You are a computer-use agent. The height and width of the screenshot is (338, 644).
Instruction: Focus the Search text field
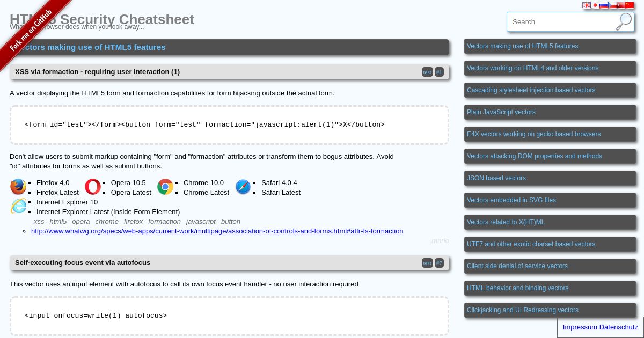pyautogui.click(x=561, y=22)
